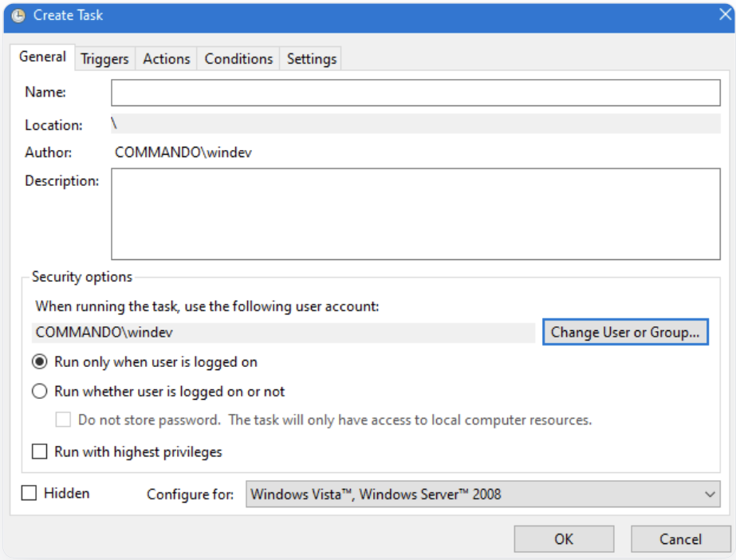Image resolution: width=736 pixels, height=560 pixels.
Task: Confirm the task with the OK button
Action: pyautogui.click(x=564, y=539)
